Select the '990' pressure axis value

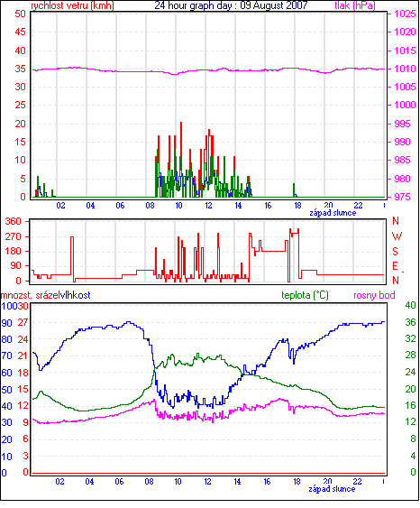(x=402, y=142)
